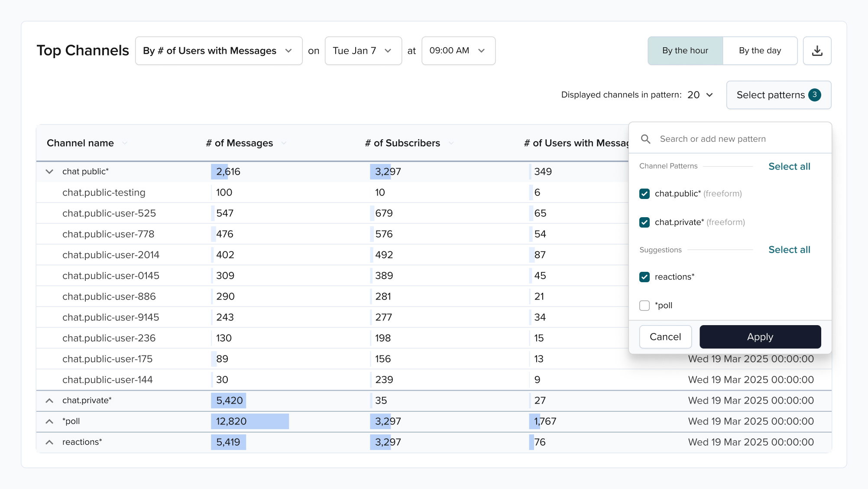Screen dimensions: 868x489
Task: Click sort arrow beside Channel name
Action: click(125, 143)
